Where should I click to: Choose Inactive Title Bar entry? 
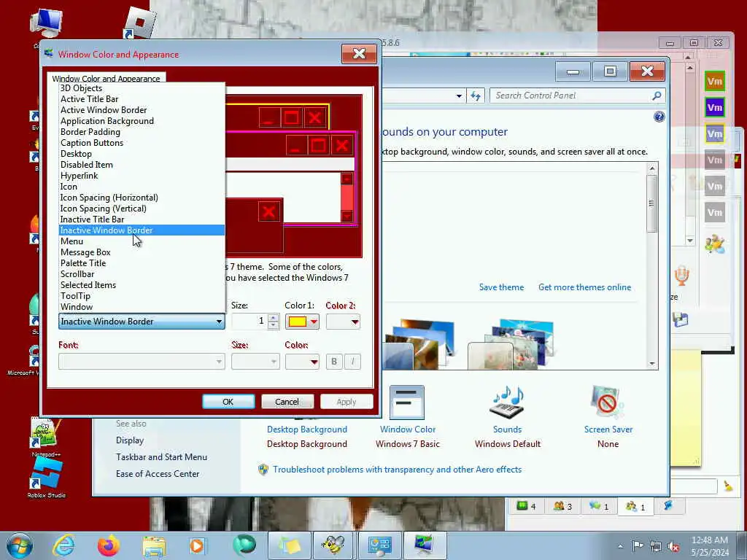click(142, 219)
